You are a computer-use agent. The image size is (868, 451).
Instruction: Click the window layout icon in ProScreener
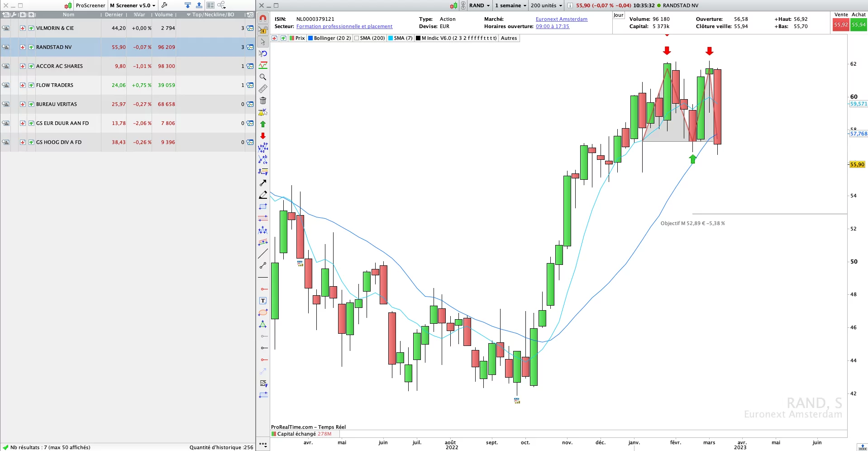click(x=210, y=5)
